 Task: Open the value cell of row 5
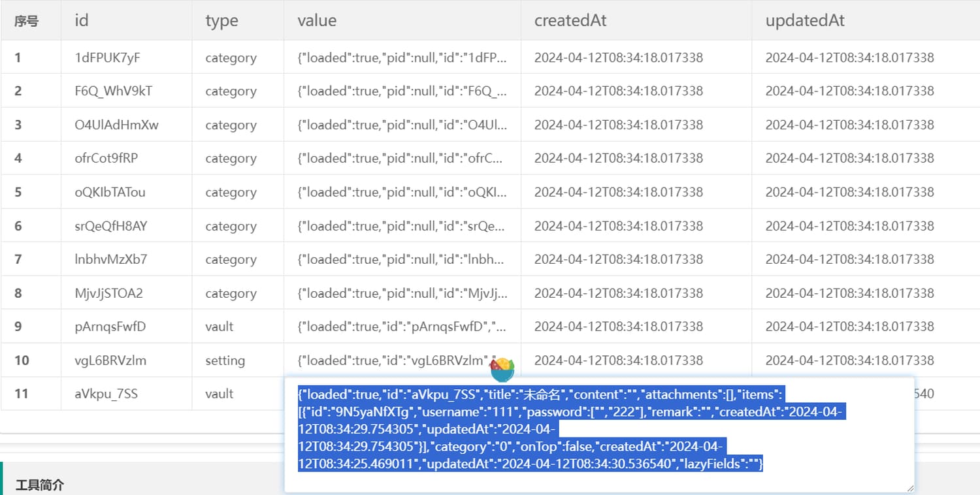tap(402, 192)
